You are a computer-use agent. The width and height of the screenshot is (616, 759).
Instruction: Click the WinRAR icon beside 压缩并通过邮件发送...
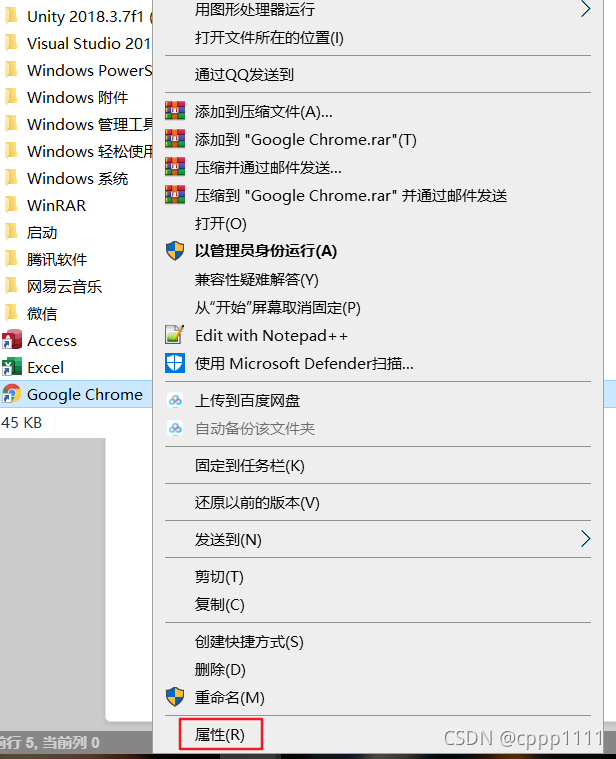coord(175,167)
